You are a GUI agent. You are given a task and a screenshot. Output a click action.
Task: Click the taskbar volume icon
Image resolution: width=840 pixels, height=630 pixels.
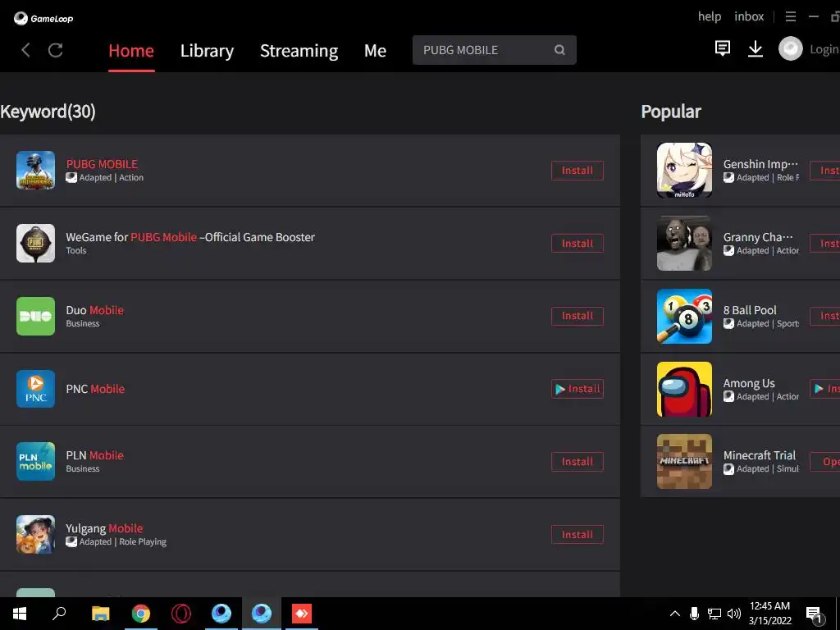click(x=734, y=614)
